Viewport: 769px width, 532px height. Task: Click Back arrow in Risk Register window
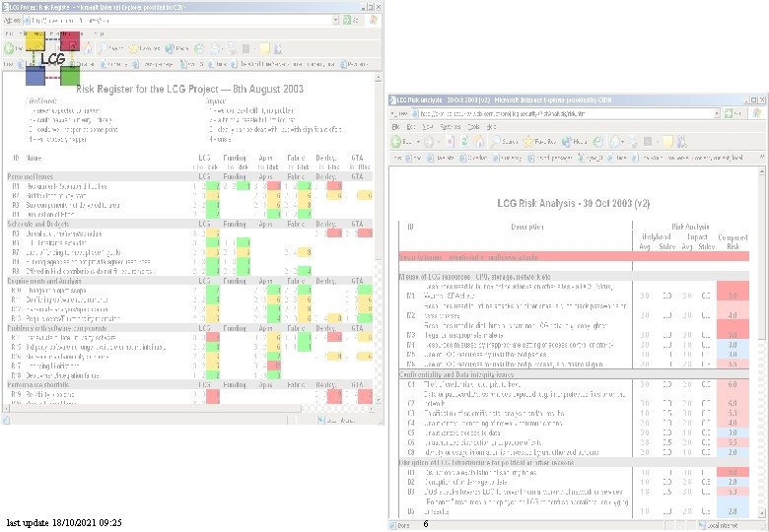pos(8,48)
